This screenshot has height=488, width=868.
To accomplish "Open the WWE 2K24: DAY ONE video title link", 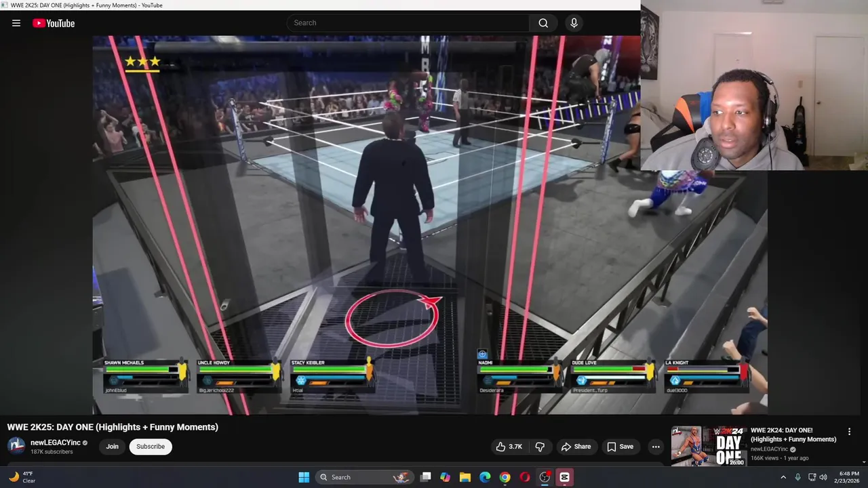I will pyautogui.click(x=793, y=434).
